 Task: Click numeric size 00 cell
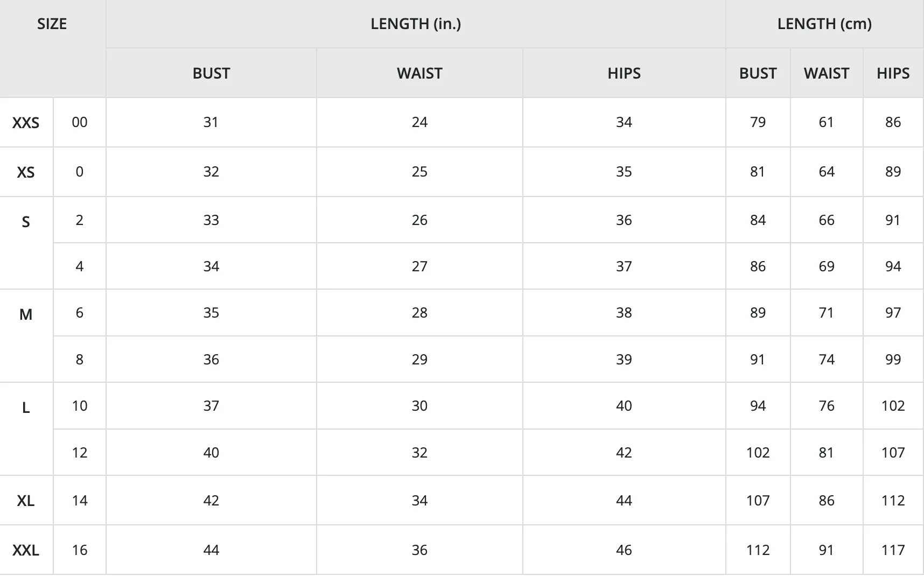80,122
